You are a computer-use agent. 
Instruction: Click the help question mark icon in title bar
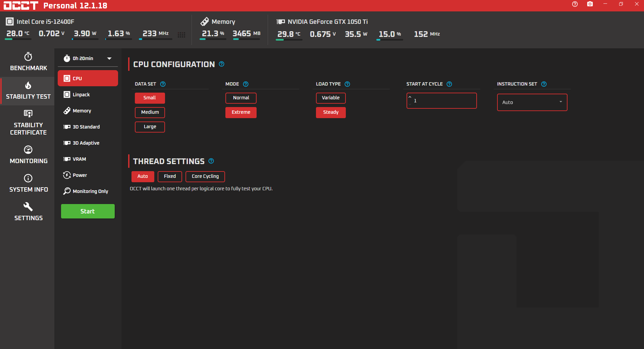[575, 4]
